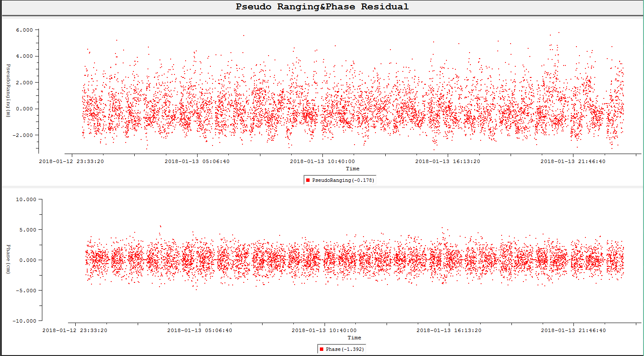Viewport: 644px width, 356px height.
Task: Click the Phase(cm) vertical axis label
Action: tap(8, 259)
